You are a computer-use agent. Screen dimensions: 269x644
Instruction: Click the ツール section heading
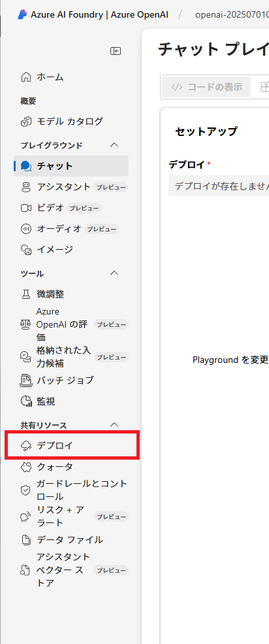coord(32,273)
